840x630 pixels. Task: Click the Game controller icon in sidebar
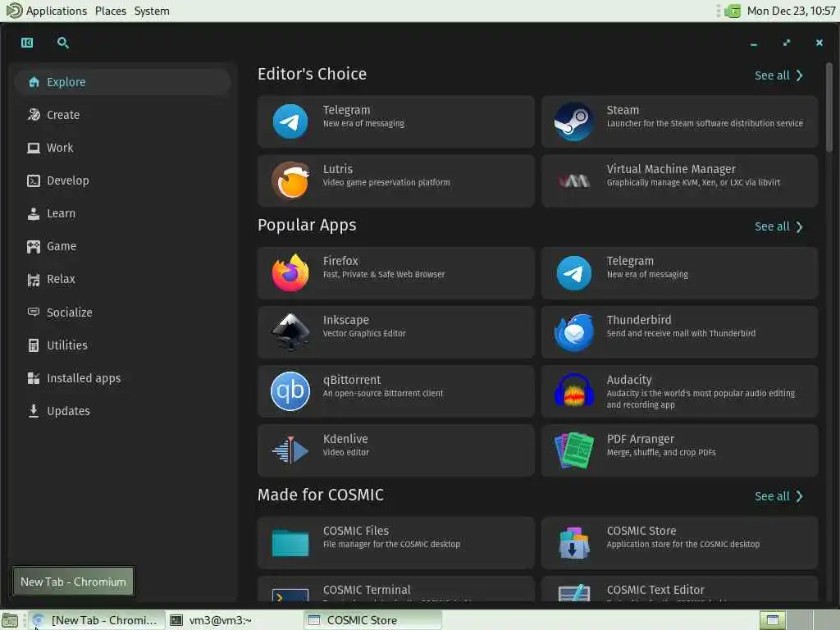(x=34, y=246)
